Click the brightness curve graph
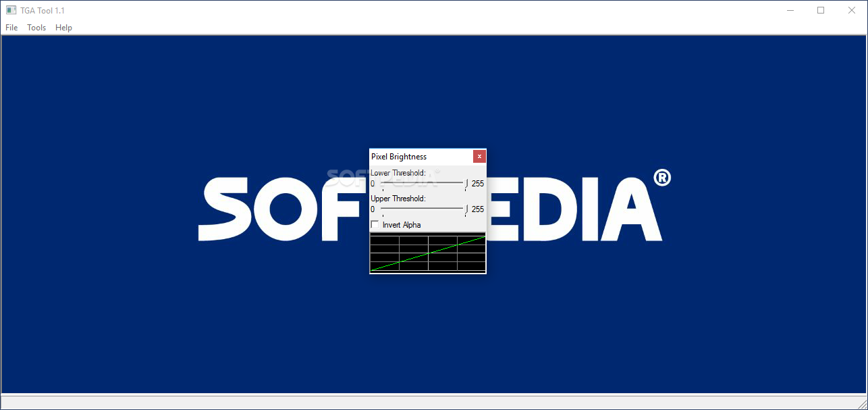The image size is (868, 410). (428, 253)
